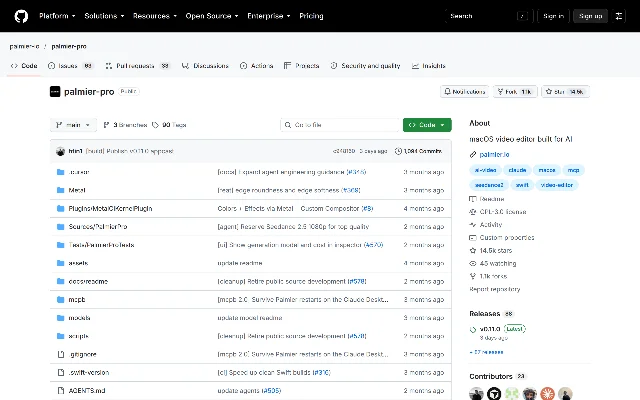640x400 pixels.
Task: Click the Sign up button
Action: [x=591, y=16]
